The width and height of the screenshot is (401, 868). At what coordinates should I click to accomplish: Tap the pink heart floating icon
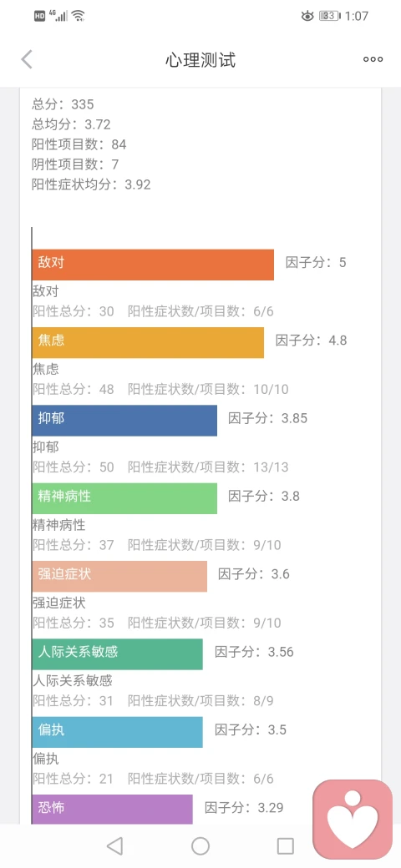[x=353, y=819]
